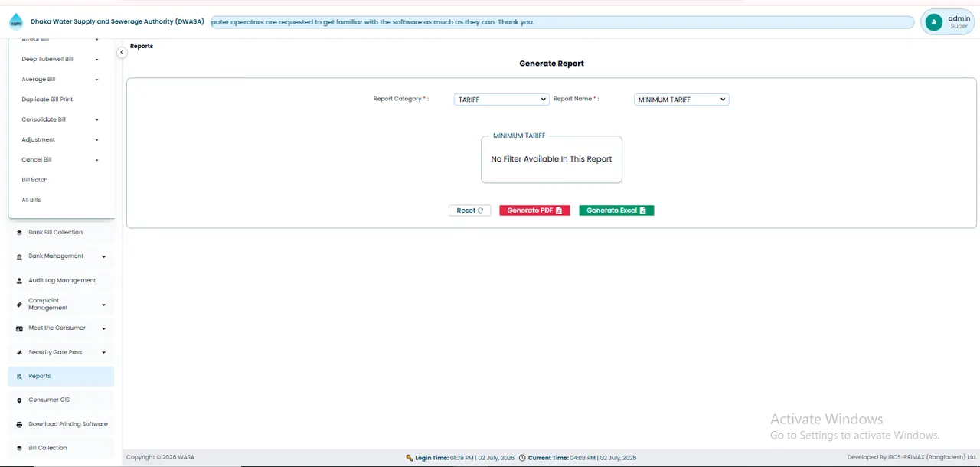Expand the Adjustment submenu

[97, 140]
